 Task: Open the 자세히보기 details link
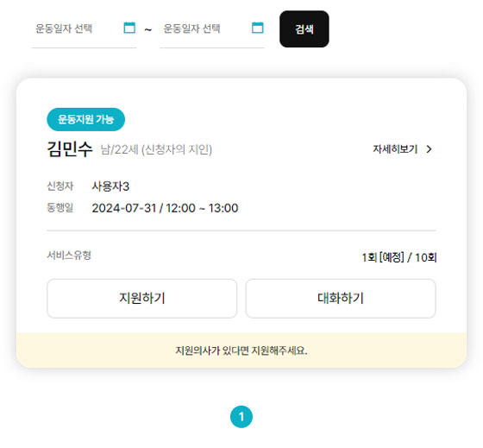(x=403, y=149)
